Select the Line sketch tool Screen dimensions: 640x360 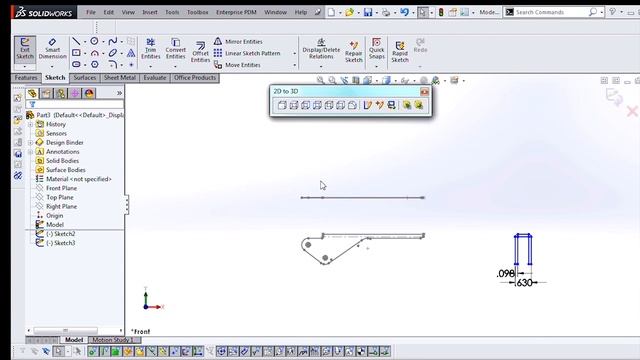point(76,41)
